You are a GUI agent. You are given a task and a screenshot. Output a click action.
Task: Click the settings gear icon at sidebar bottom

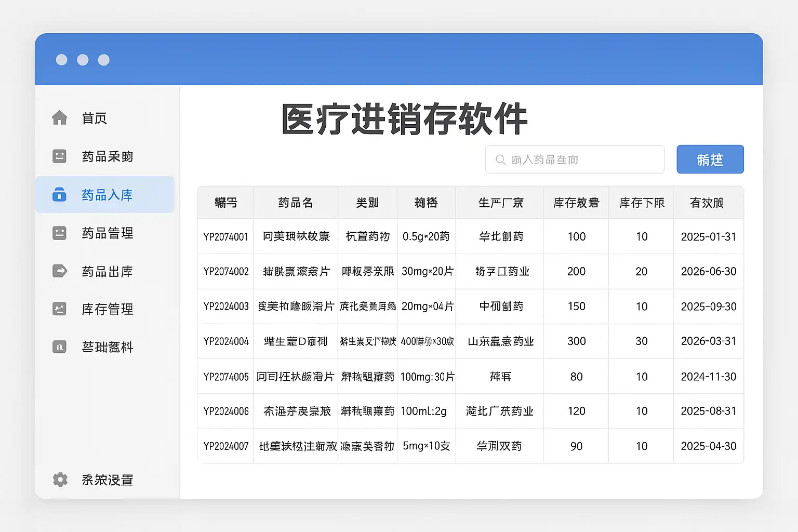pos(60,480)
